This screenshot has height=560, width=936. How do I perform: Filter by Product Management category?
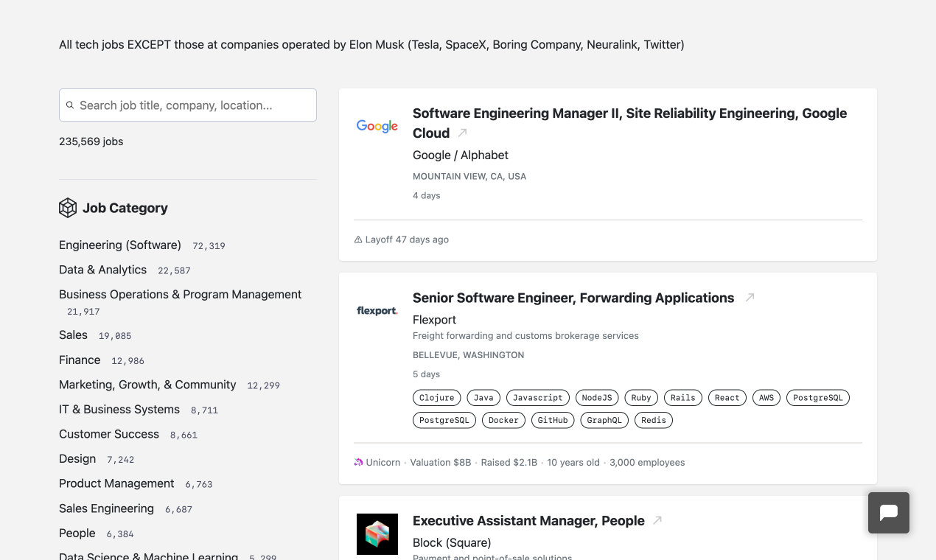tap(116, 483)
